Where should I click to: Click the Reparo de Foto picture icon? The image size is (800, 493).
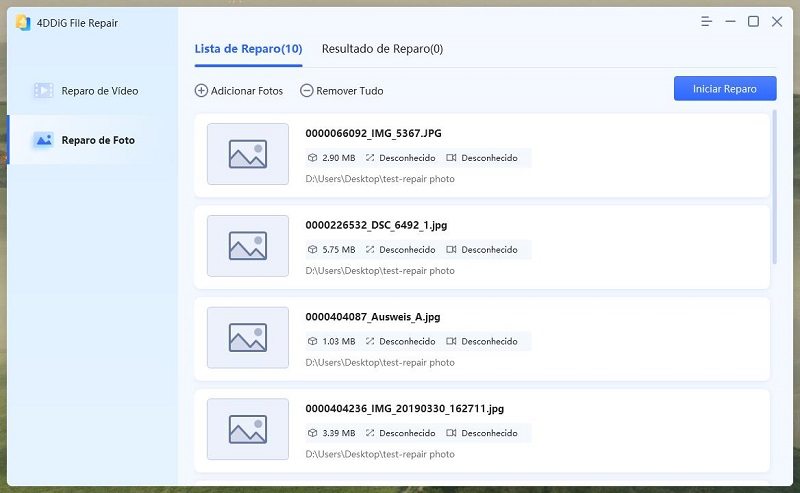coord(43,140)
